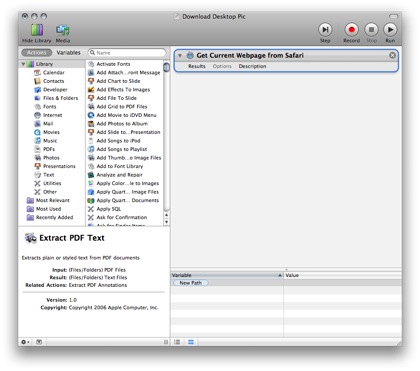
Task: Select the Add Songs to Playlist action
Action: click(x=122, y=149)
